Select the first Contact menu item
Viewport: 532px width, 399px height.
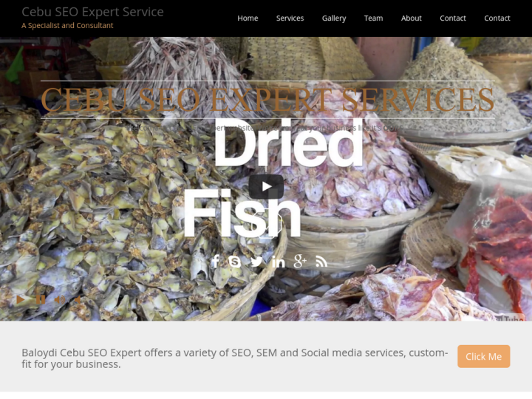(453, 18)
